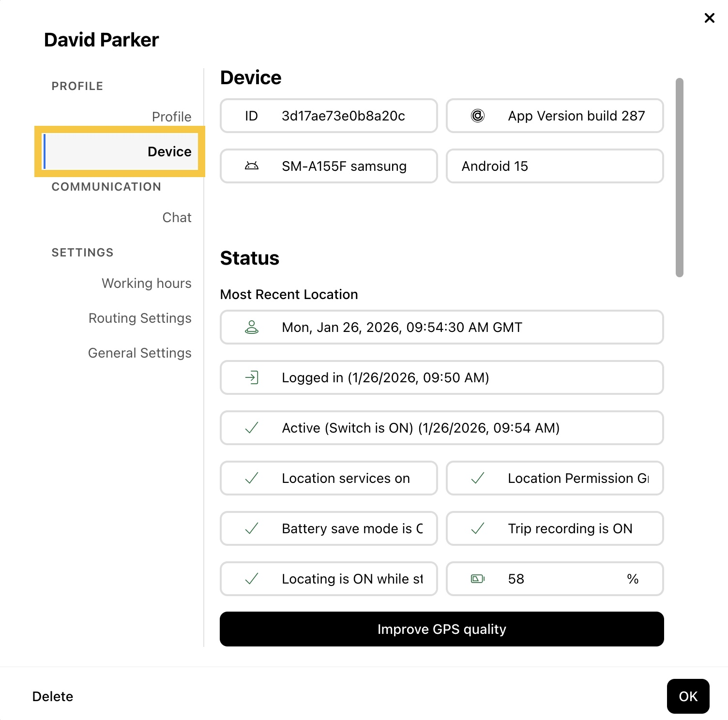Click checkmark beside Location Permission

(x=478, y=478)
